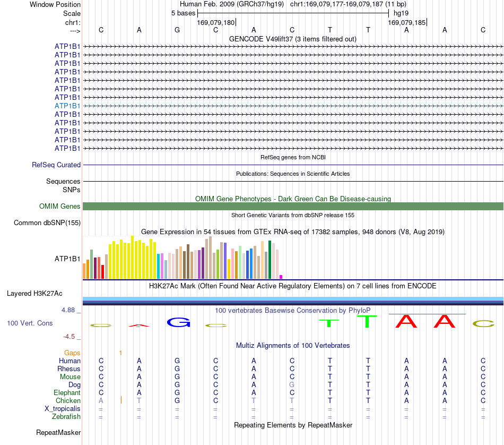This screenshot has width=504, height=445.
Task: Open Multiz Alignments of 100 Vertebrates title
Action: (293, 346)
